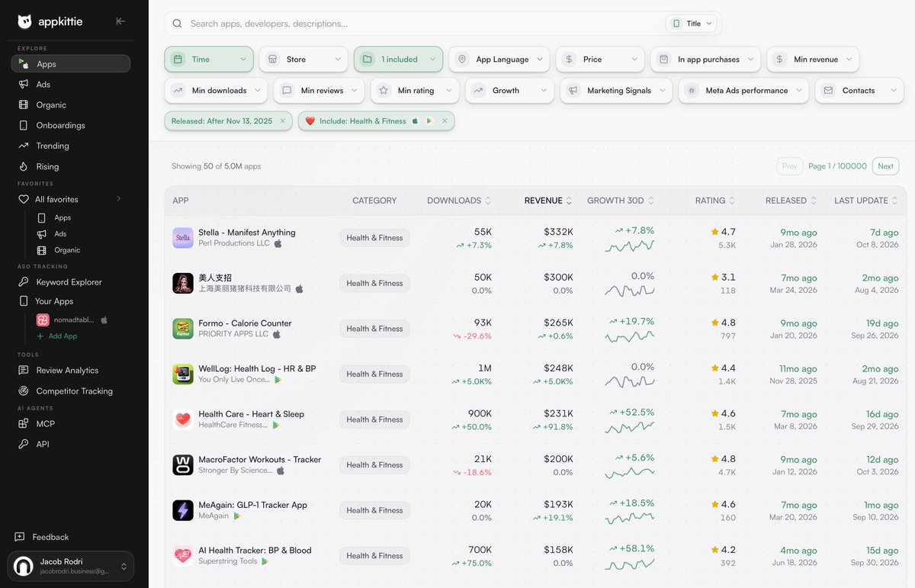Collapse the sidebar with the arrow icon

click(x=120, y=21)
